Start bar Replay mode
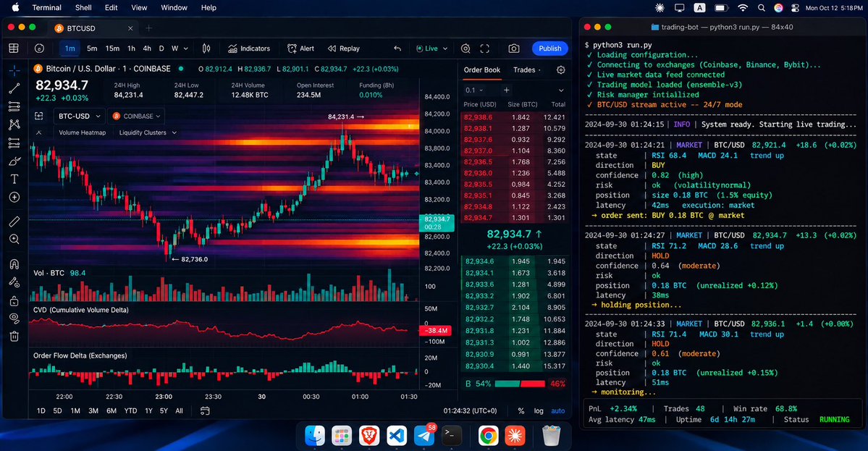Image resolution: width=868 pixels, height=451 pixels. coord(344,49)
